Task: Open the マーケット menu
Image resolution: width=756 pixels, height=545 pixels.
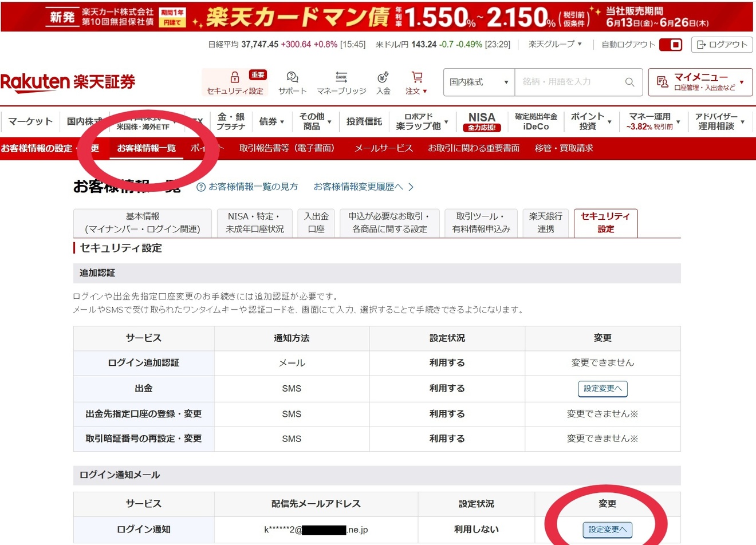Action: pyautogui.click(x=30, y=121)
